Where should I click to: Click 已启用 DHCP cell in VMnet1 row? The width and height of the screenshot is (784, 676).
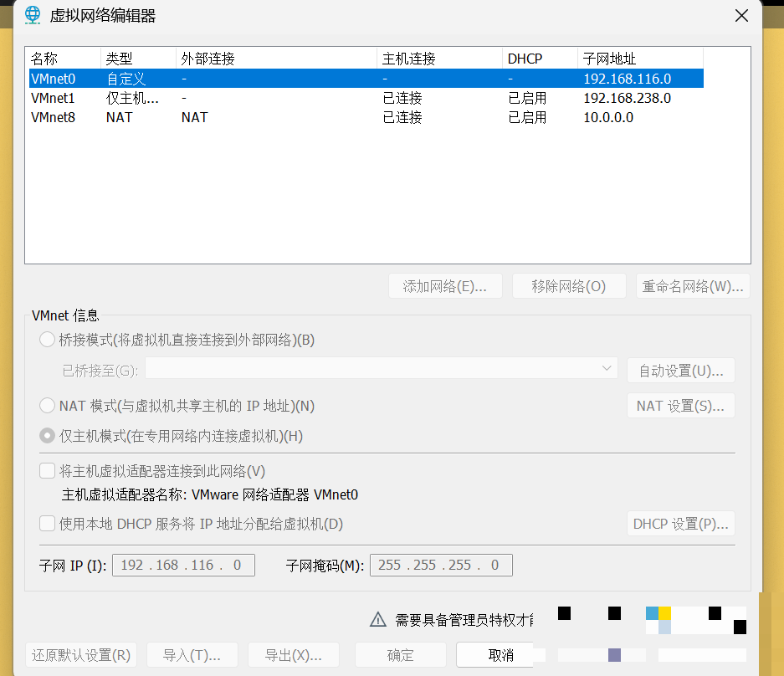(x=527, y=98)
